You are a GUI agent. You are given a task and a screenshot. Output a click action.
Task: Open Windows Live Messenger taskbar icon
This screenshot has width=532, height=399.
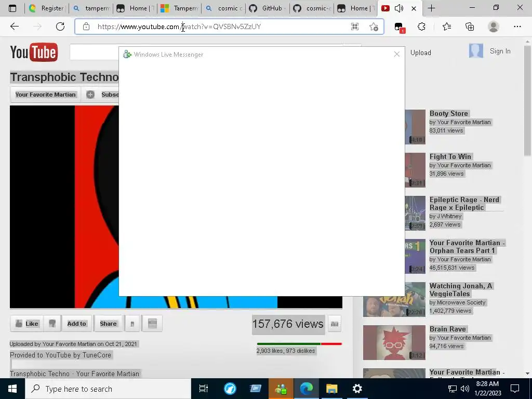click(281, 389)
